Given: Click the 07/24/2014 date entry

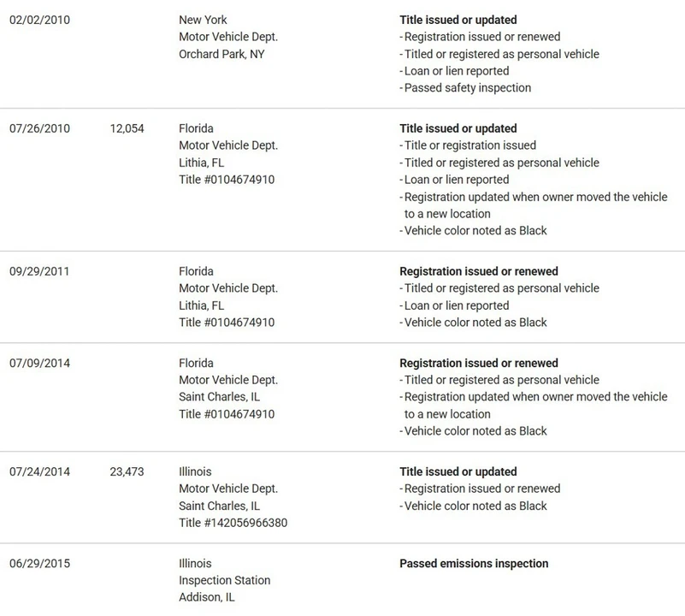Looking at the screenshot, I should point(39,471).
